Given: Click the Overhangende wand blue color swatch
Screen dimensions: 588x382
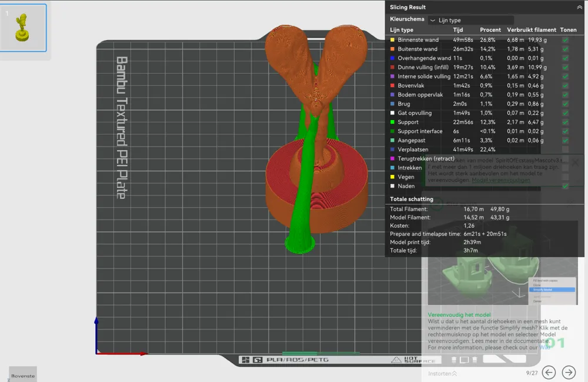Looking at the screenshot, I should point(392,58).
